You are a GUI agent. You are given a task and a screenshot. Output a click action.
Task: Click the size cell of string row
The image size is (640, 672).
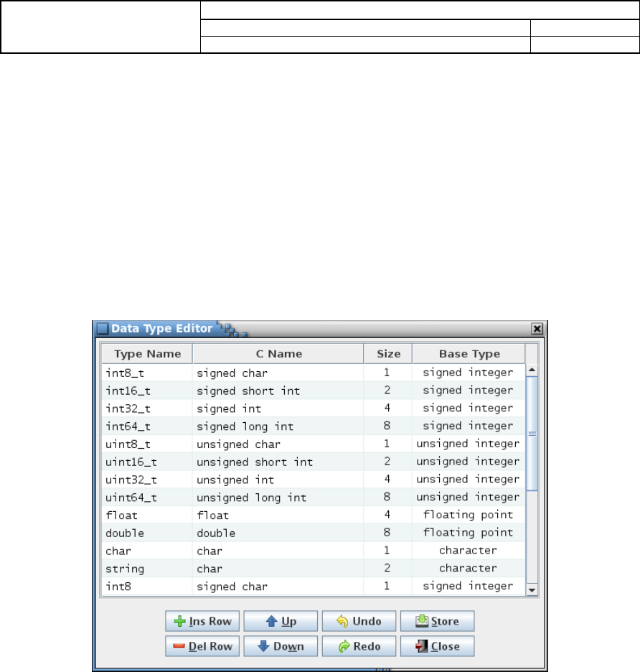click(388, 569)
